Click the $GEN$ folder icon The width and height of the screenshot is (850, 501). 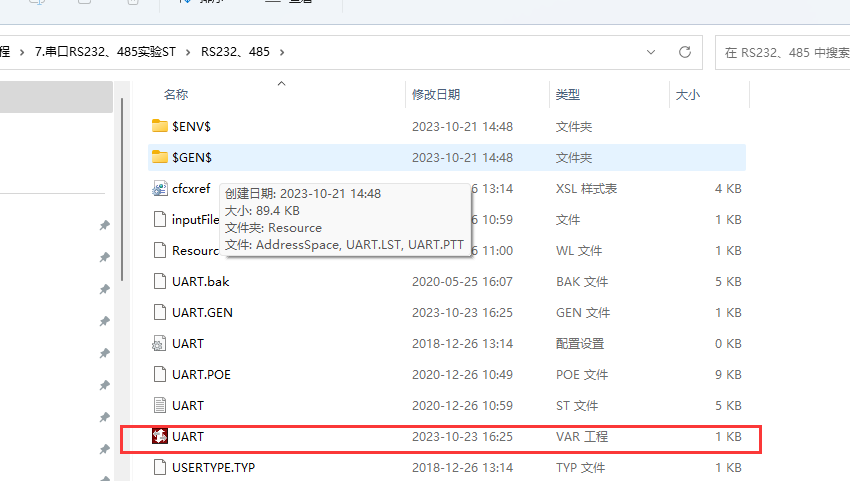(159, 157)
